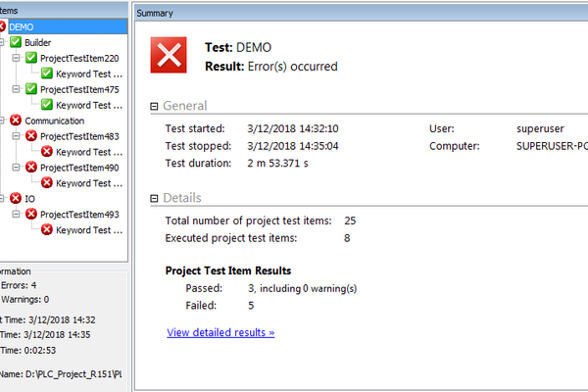Click the error icon of Keyword Test under ProjectTestItem493
The image size is (588, 392).
coord(47,229)
